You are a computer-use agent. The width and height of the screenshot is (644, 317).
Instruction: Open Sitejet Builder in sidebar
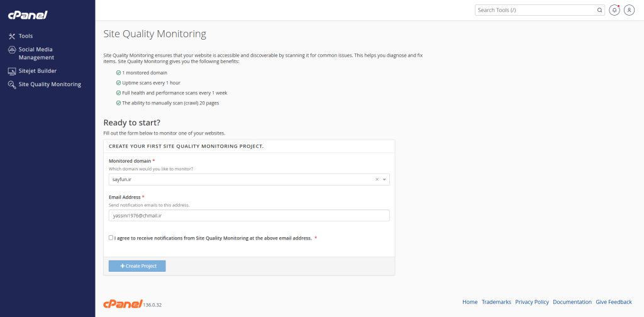tap(37, 71)
